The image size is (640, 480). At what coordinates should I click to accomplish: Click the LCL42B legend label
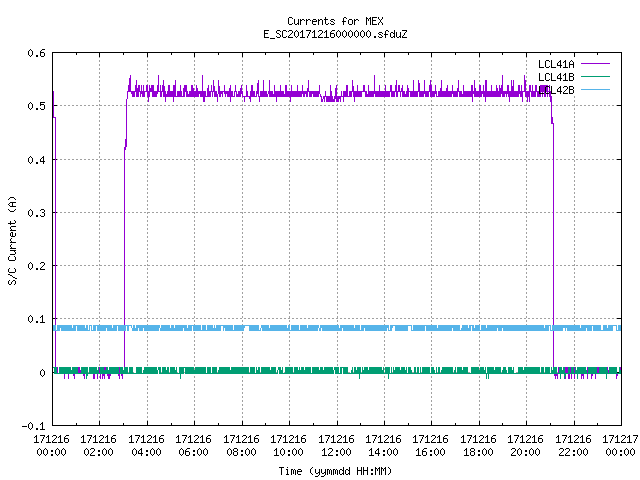[556, 90]
